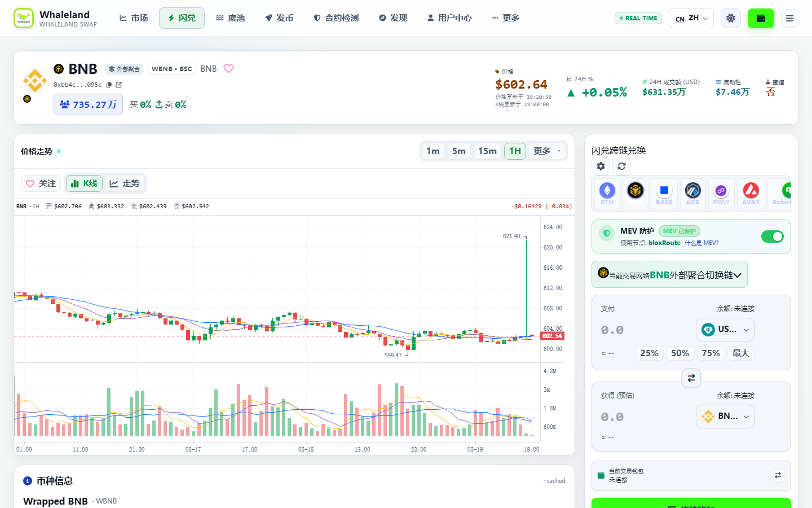Click the BNB token logo
The width and height of the screenshot is (812, 508).
point(35,81)
